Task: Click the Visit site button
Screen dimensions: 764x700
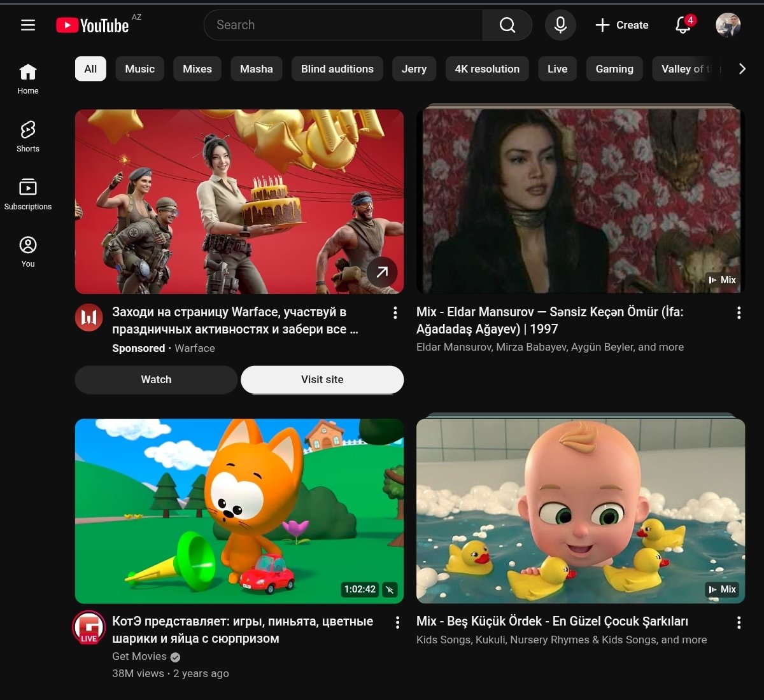Action: [x=322, y=379]
